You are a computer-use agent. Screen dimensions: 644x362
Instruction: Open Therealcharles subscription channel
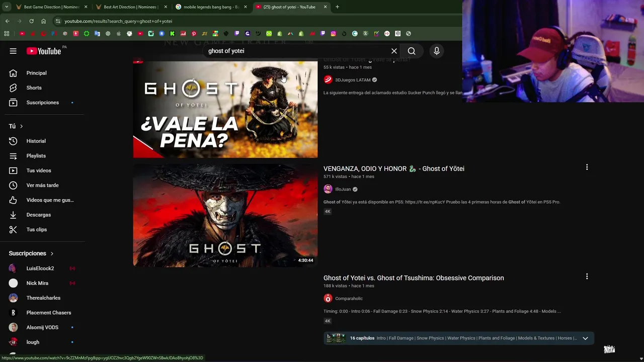[x=43, y=298]
